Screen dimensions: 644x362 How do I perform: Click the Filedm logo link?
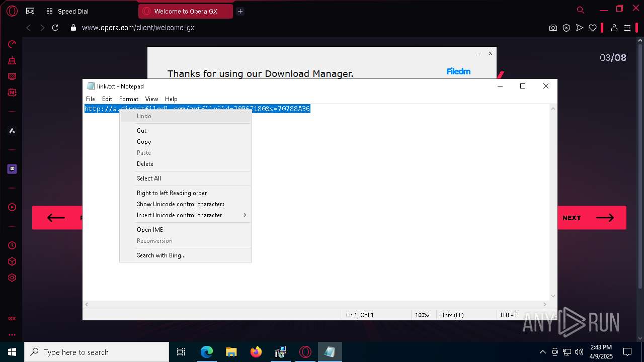pyautogui.click(x=458, y=71)
